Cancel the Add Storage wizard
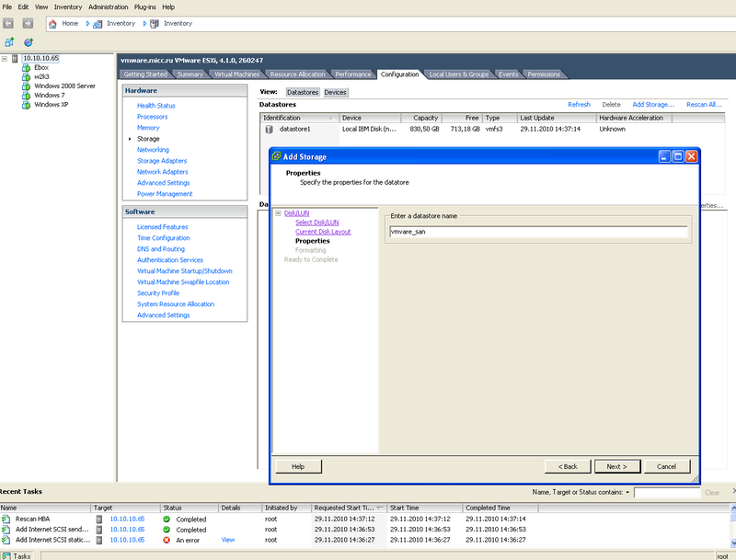This screenshot has height=560, width=736. point(666,467)
